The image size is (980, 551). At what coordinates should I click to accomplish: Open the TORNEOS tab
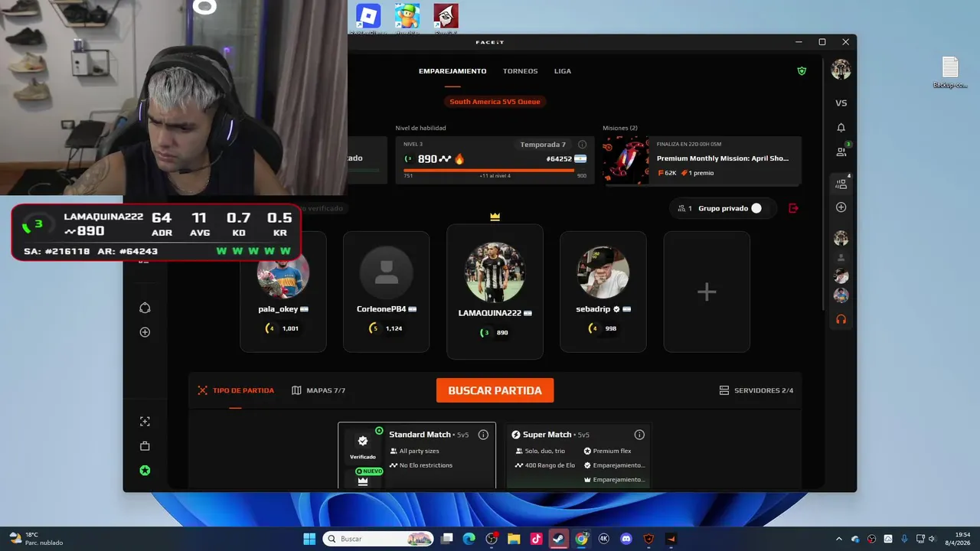click(521, 71)
